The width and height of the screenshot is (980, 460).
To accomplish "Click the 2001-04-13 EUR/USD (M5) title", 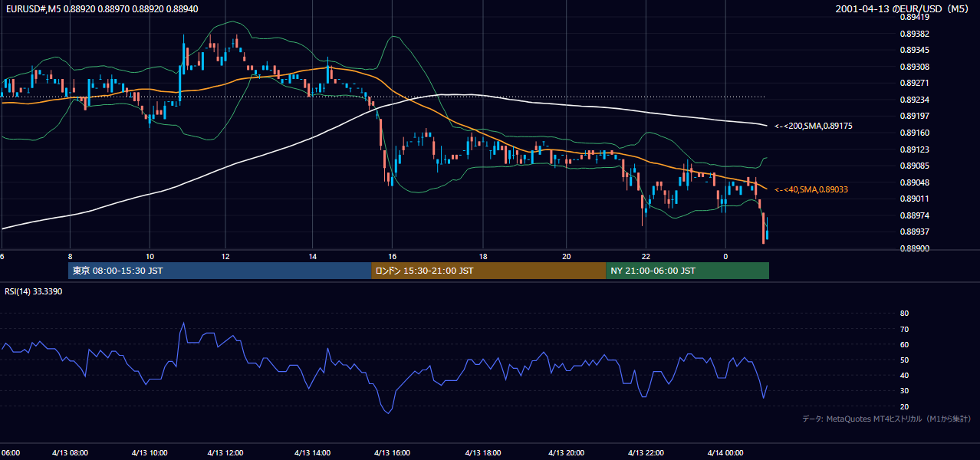I will click(x=903, y=8).
